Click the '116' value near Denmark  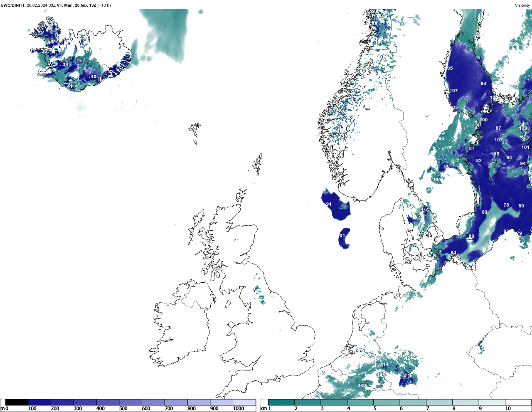point(425,210)
